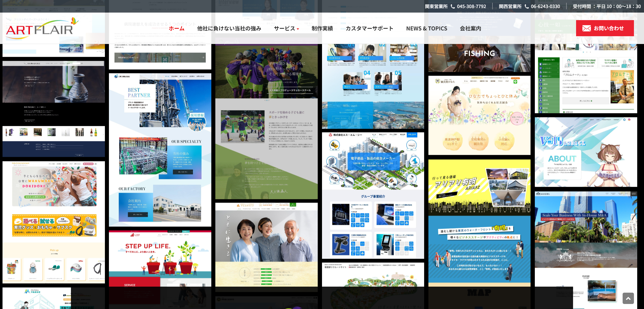This screenshot has width=644, height=309.
Task: Open the Kids Entertainment toy site thumbnail
Action: coord(54,222)
